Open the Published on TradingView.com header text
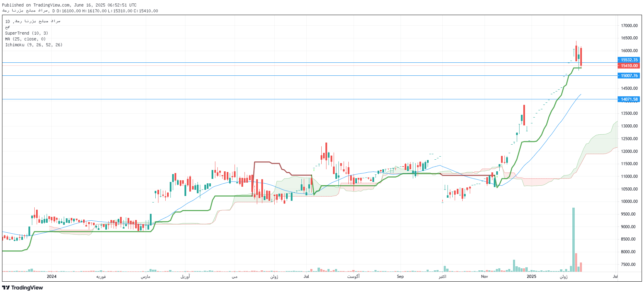This screenshot has width=644, height=294. pyautogui.click(x=69, y=5)
